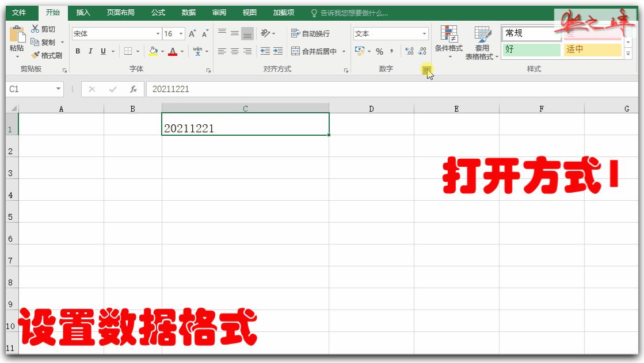
Task: Toggle italic formatting
Action: [90, 51]
